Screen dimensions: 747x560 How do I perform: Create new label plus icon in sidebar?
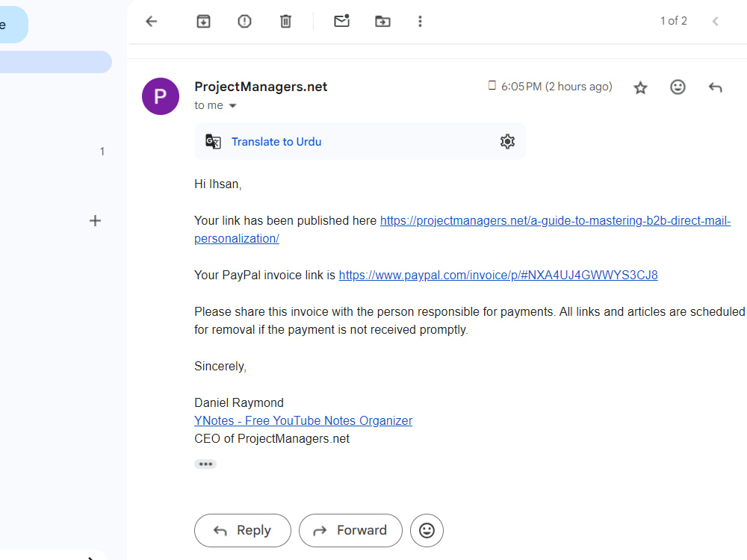96,221
